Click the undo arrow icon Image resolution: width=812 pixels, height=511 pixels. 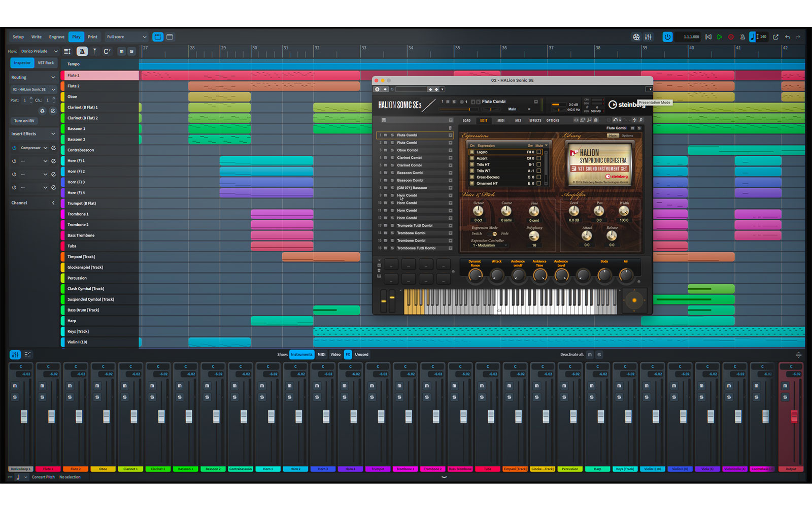(x=788, y=37)
